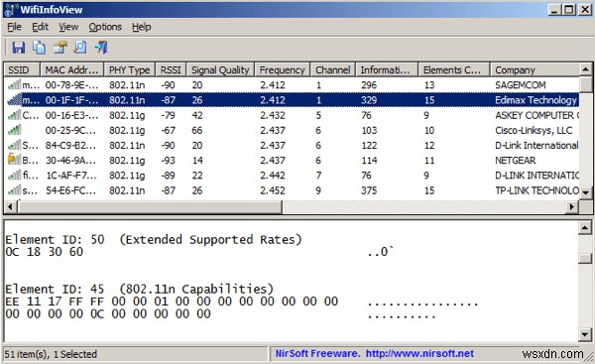Click MAC address 00-25-9C cell
Viewport: 595px width, 364px height.
(x=70, y=130)
